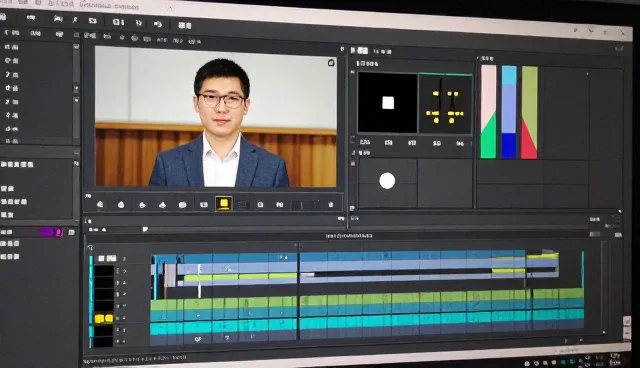The image size is (640, 368).
Task: Open the leftmost tab above the left sidebar
Action: point(12,33)
